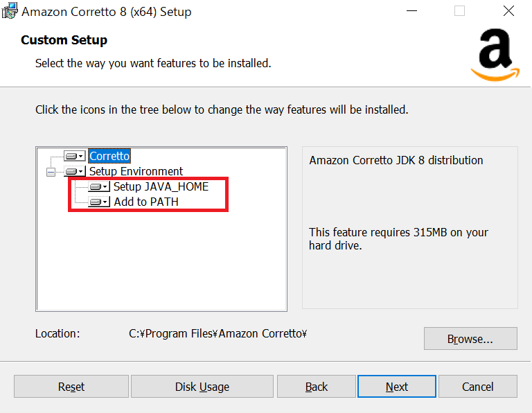Cancel the Corretto setup
The height and width of the screenshot is (413, 532).
tap(478, 386)
